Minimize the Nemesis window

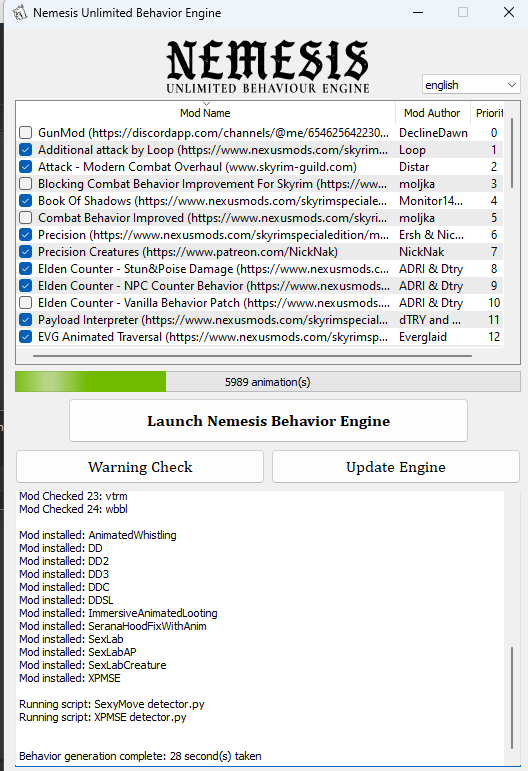(x=418, y=12)
